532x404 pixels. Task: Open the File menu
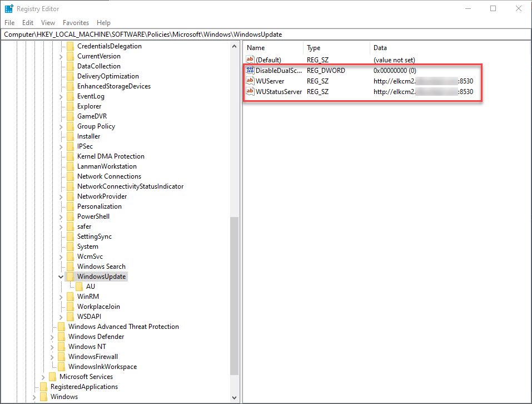9,23
